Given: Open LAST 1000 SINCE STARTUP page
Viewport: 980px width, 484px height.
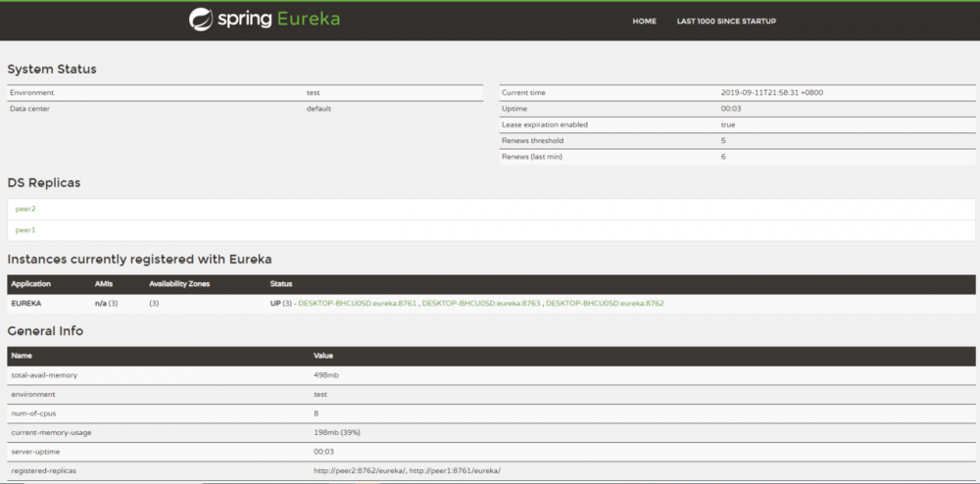Looking at the screenshot, I should pyautogui.click(x=726, y=22).
